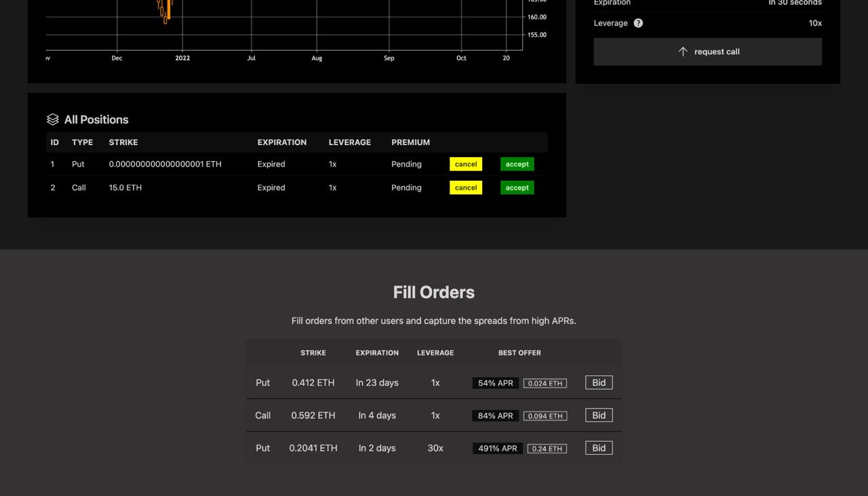Click Pending premium in position 1 row
The width and height of the screenshot is (868, 496).
(x=406, y=164)
